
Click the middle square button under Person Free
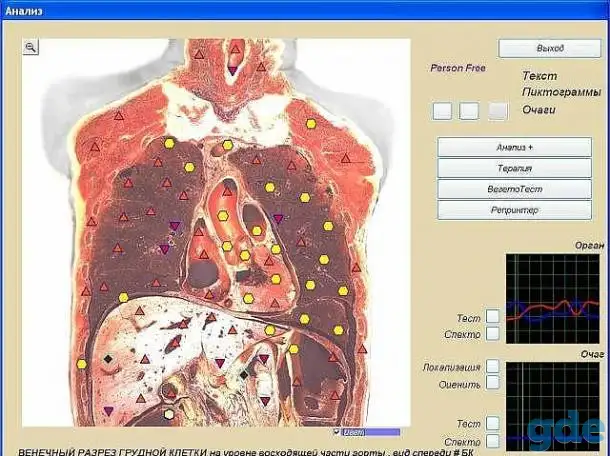(469, 111)
